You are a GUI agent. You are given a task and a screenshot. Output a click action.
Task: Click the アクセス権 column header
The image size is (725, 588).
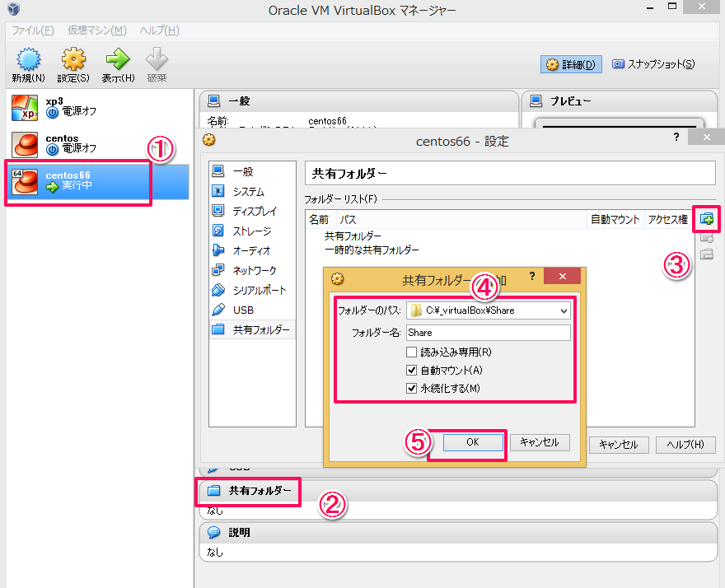[668, 220]
